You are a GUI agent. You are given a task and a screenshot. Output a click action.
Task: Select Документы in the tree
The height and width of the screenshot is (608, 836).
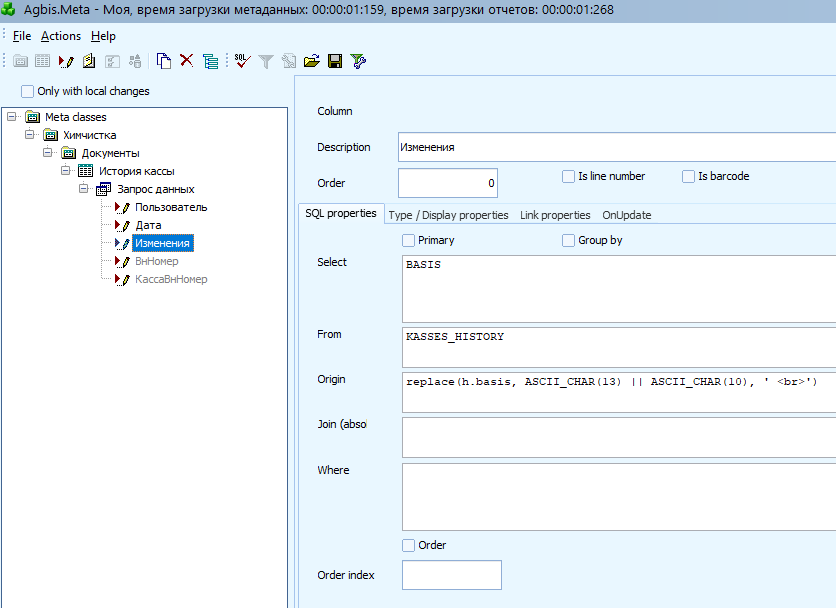(x=110, y=153)
